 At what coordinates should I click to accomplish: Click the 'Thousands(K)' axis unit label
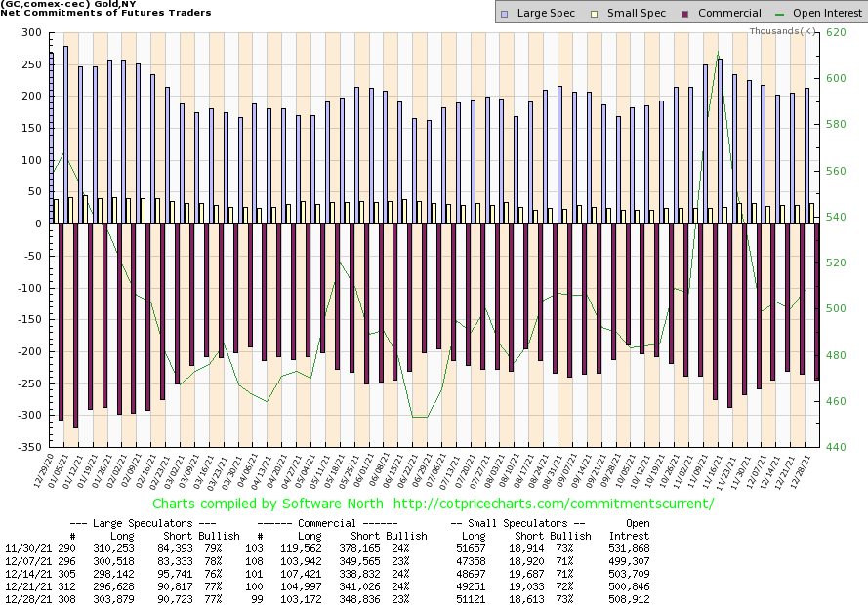782,31
